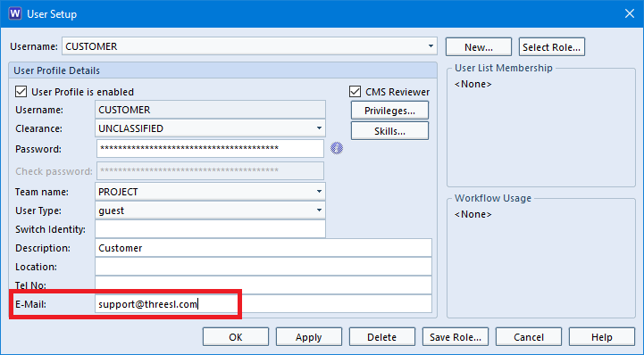The width and height of the screenshot is (644, 355).
Task: Click the User Profile Details header
Action: click(222, 70)
